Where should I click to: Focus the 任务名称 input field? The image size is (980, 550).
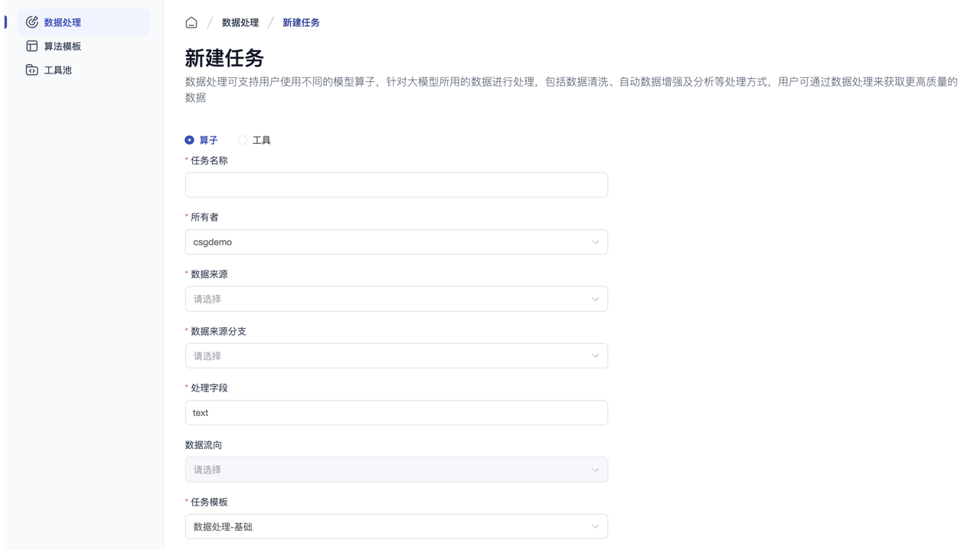click(x=396, y=185)
